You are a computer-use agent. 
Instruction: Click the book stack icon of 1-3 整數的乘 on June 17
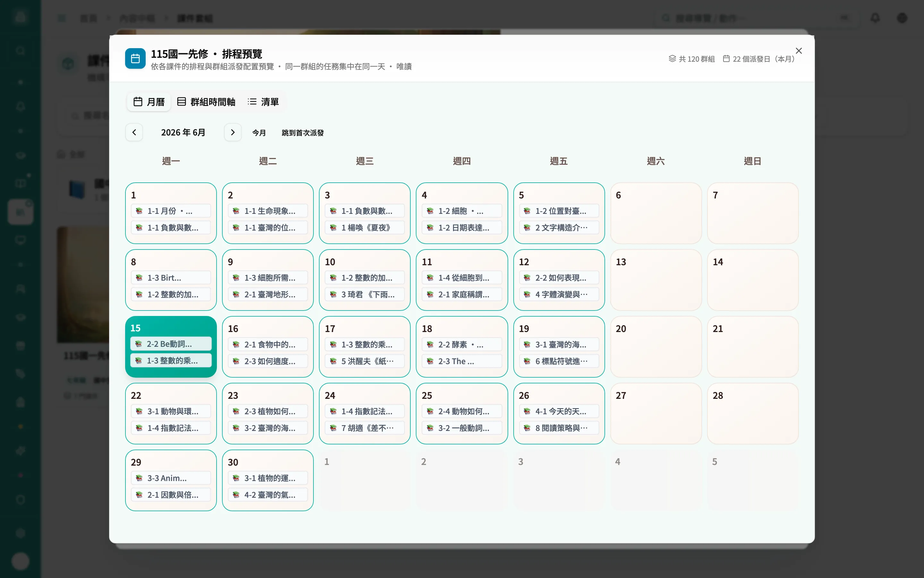coord(333,345)
